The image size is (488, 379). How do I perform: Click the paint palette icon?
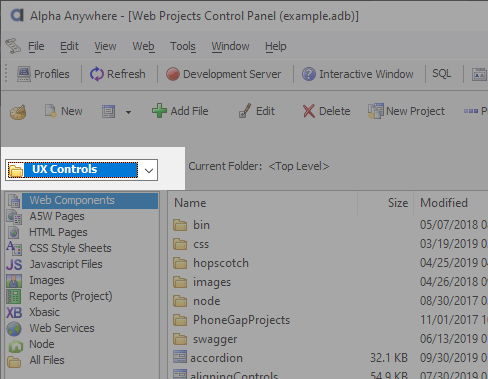(x=18, y=112)
